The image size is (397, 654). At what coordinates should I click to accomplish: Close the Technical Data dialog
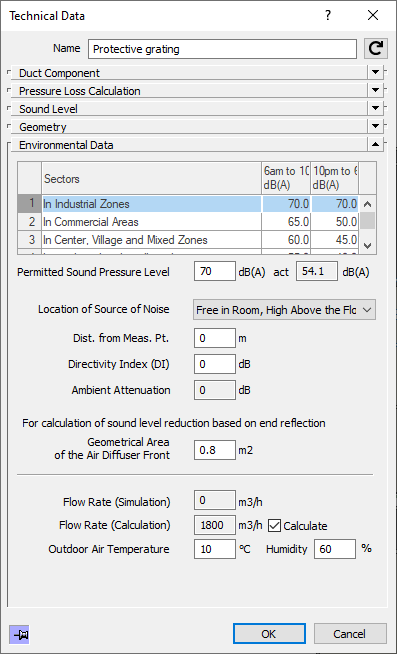372,15
